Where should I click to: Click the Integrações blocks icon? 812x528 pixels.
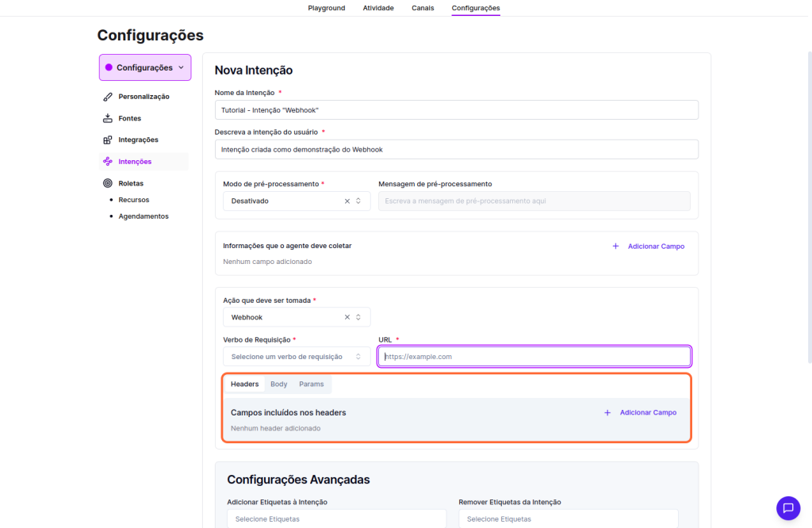[108, 140]
